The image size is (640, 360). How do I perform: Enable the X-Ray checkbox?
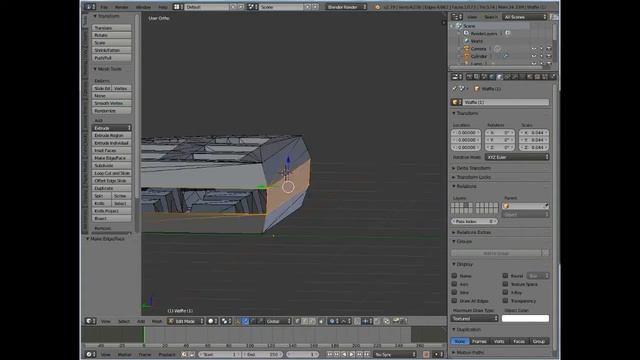coord(505,292)
